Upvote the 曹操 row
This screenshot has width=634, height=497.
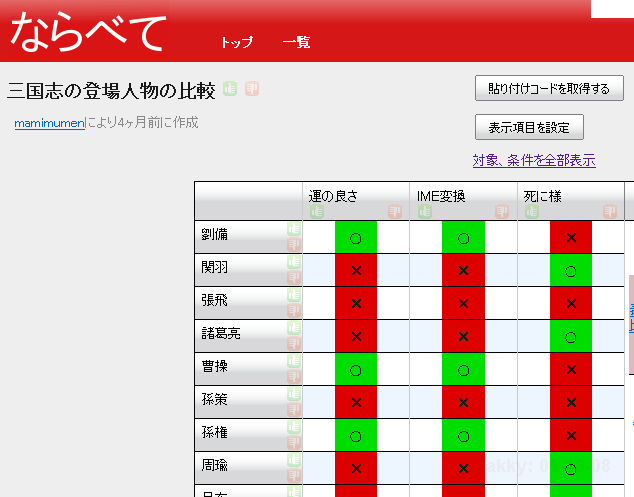tap(294, 361)
